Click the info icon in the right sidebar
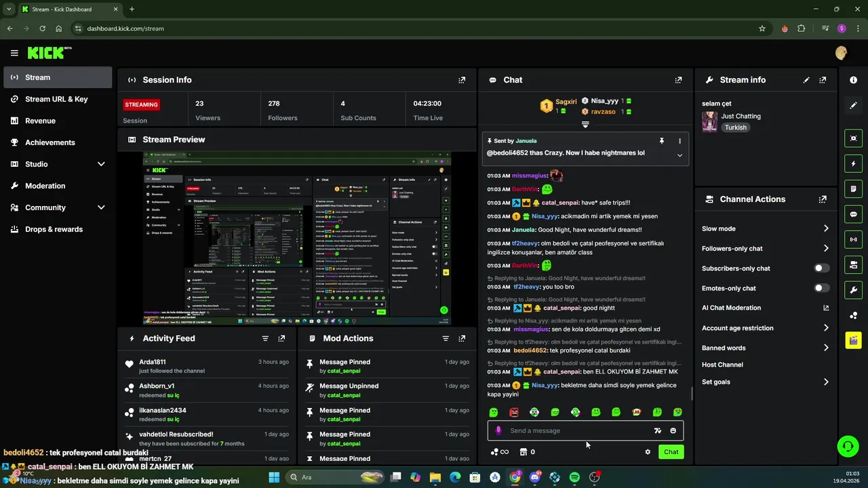868x488 pixels. [853, 80]
